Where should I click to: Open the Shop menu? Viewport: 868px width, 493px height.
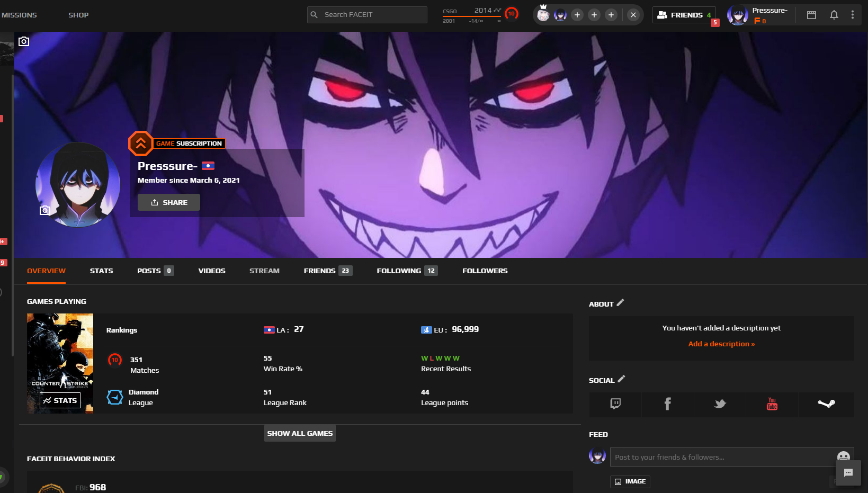(x=78, y=15)
